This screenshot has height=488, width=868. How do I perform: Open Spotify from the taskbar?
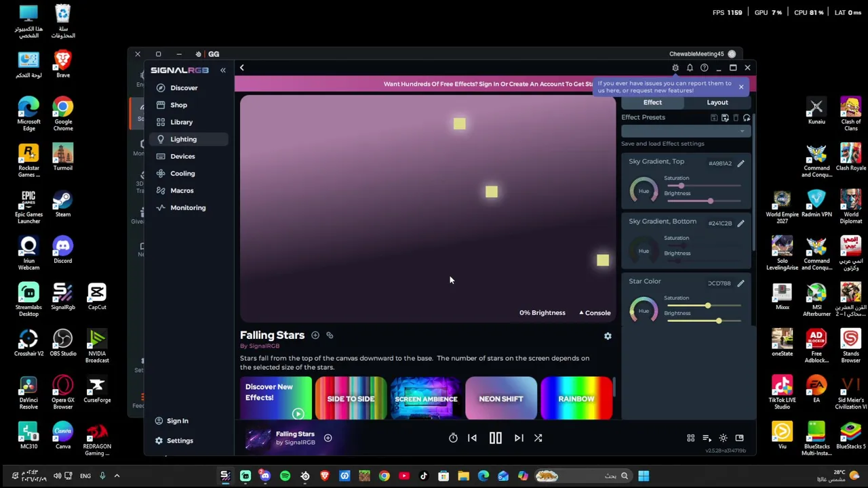pyautogui.click(x=285, y=476)
